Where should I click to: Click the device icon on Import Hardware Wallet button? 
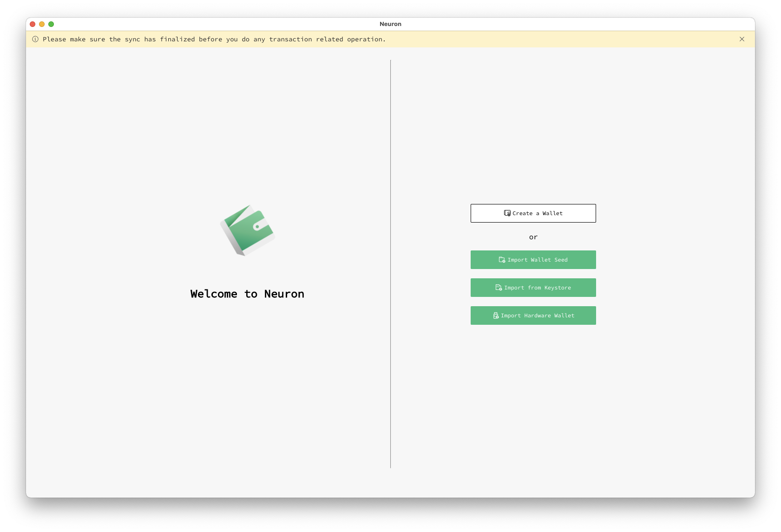(x=495, y=315)
